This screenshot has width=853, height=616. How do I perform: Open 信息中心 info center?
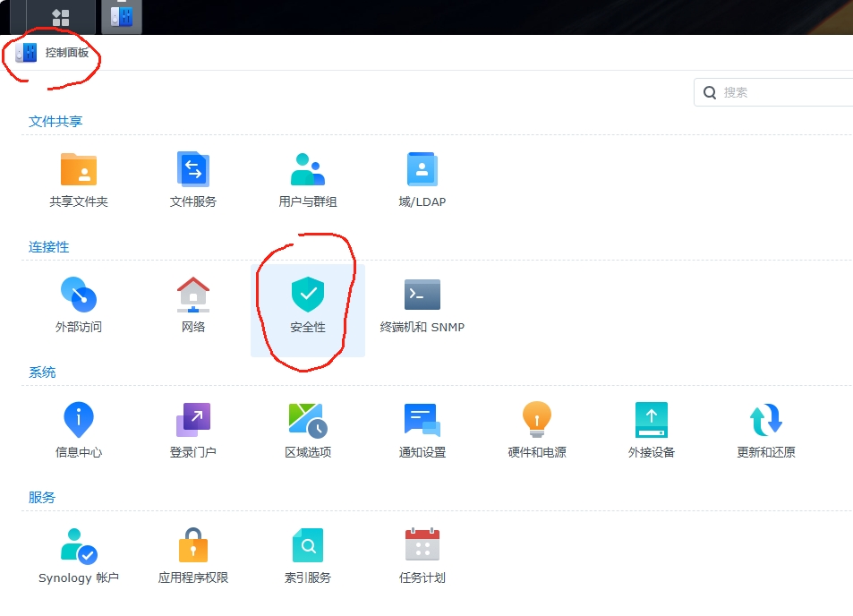(x=79, y=427)
